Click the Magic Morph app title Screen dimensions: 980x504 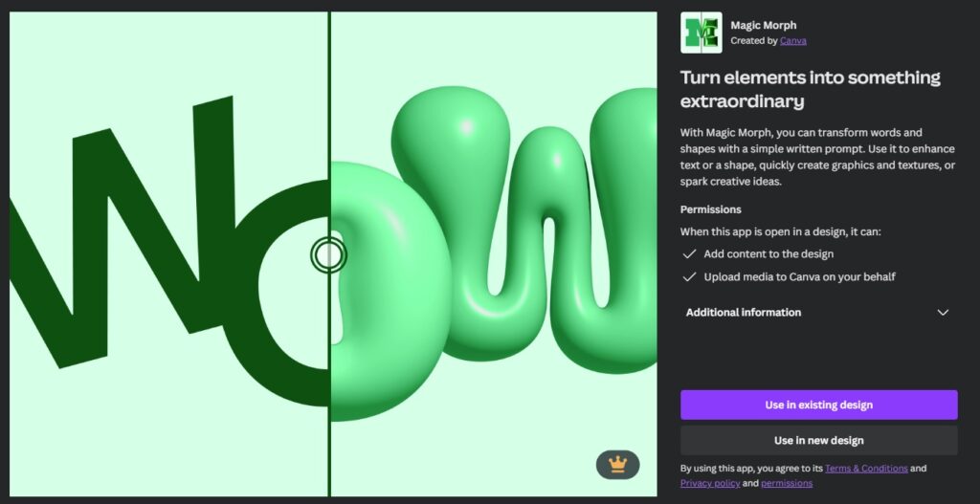(x=763, y=26)
